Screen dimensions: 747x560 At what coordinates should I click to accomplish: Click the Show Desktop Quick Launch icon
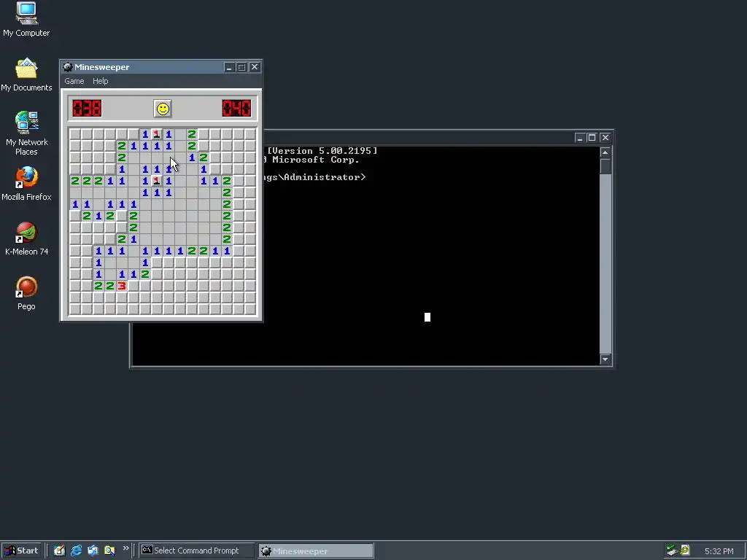[59, 551]
